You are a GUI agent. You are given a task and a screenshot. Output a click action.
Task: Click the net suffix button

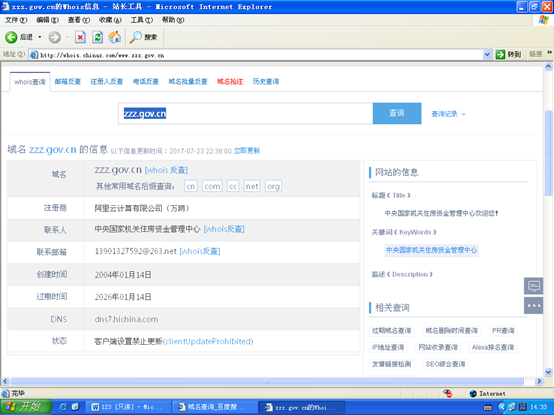point(252,186)
